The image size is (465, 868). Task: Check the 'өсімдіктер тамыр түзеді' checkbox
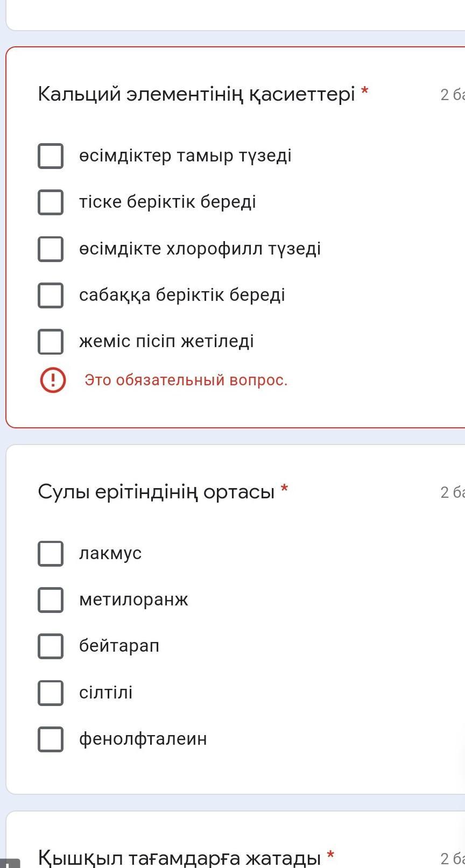point(51,156)
